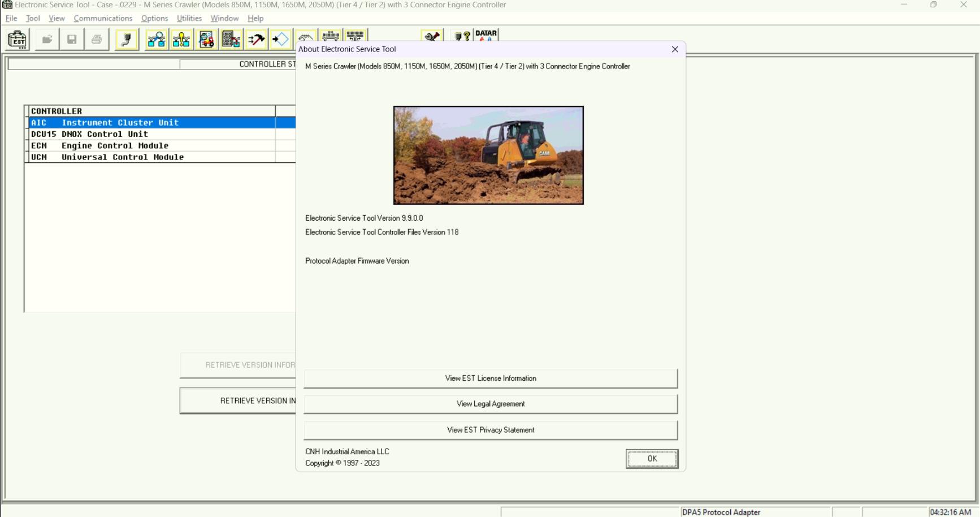Click the magnifier over modules toolbar icon
The image size is (980, 517).
(157, 40)
